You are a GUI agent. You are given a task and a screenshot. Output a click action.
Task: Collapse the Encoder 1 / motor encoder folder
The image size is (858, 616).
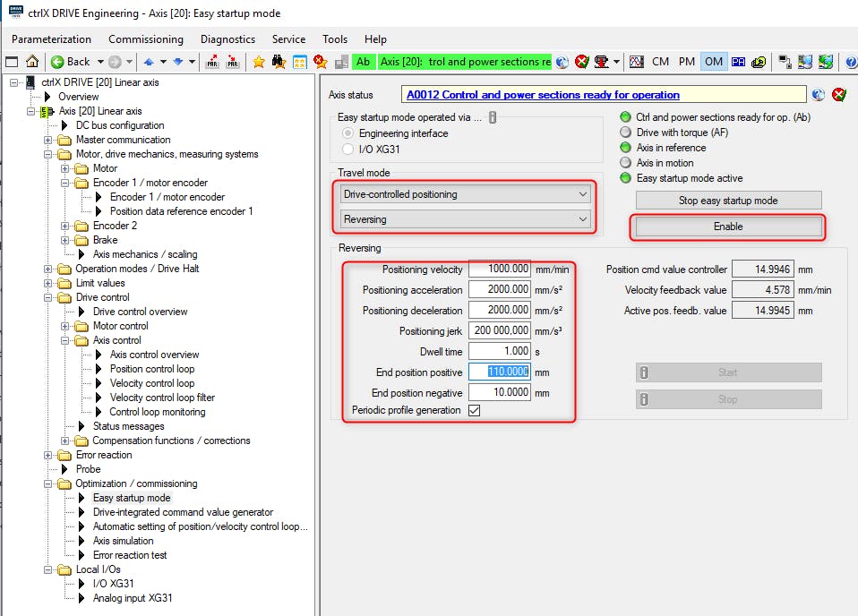click(x=65, y=183)
